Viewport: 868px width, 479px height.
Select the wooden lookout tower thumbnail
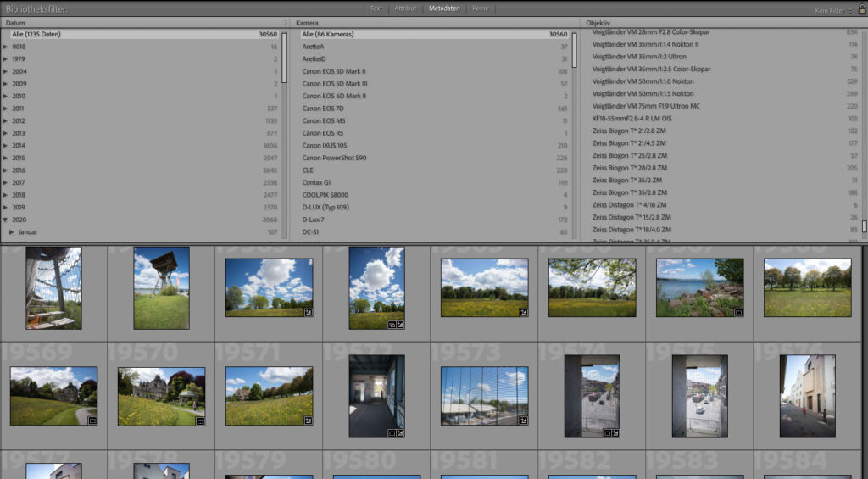[161, 288]
